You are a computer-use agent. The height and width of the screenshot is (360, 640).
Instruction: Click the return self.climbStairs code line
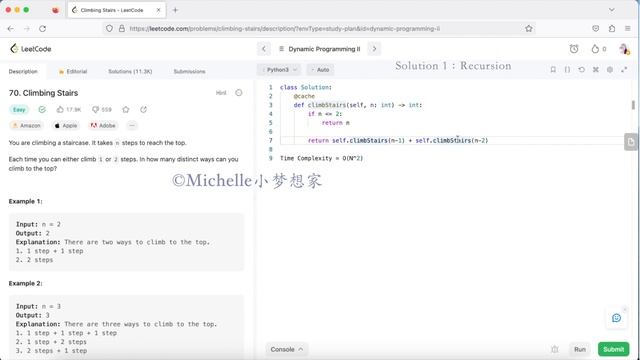(398, 140)
